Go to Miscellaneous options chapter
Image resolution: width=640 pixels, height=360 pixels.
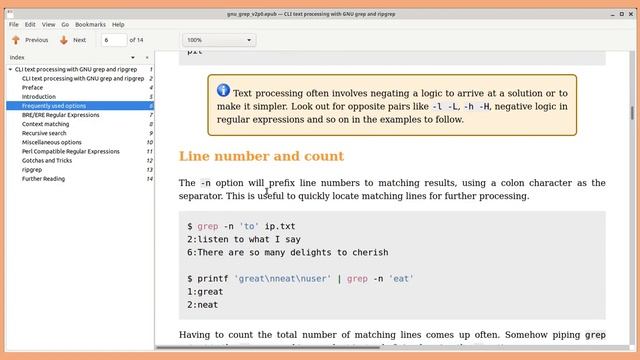click(51, 142)
